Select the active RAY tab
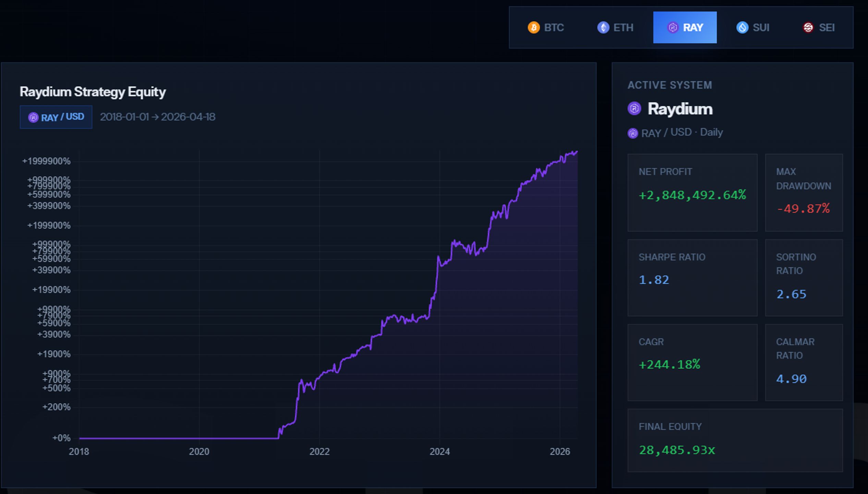This screenshot has width=868, height=494. click(685, 27)
